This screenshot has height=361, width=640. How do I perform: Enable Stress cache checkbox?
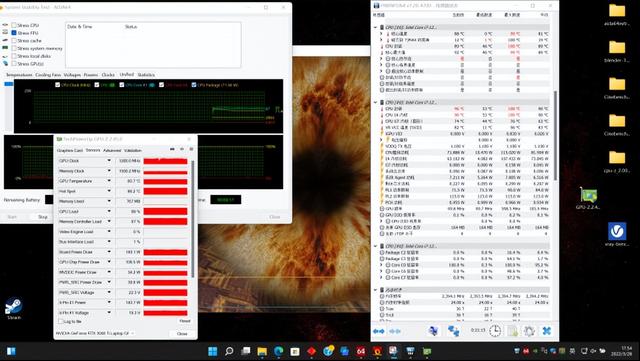click(x=14, y=40)
